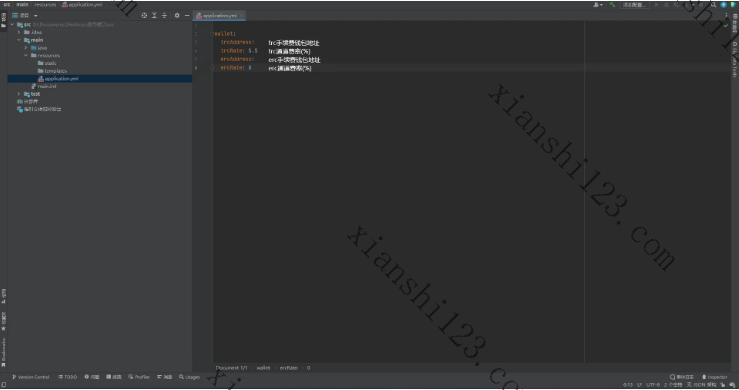Click 'resources' in the navigation breadcrumb
This screenshot has height=390, width=739.
pos(45,5)
